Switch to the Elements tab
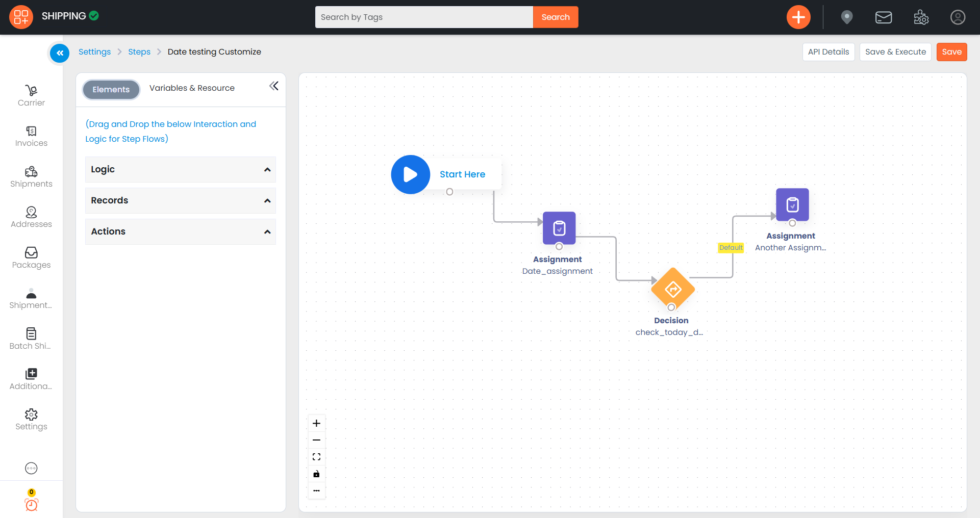Screen dimensions: 980x518 click(x=111, y=89)
